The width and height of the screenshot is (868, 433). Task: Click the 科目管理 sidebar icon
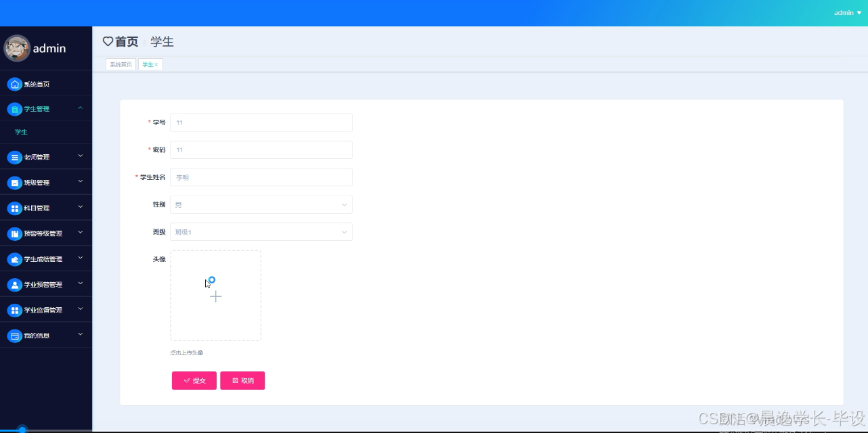[x=15, y=208]
